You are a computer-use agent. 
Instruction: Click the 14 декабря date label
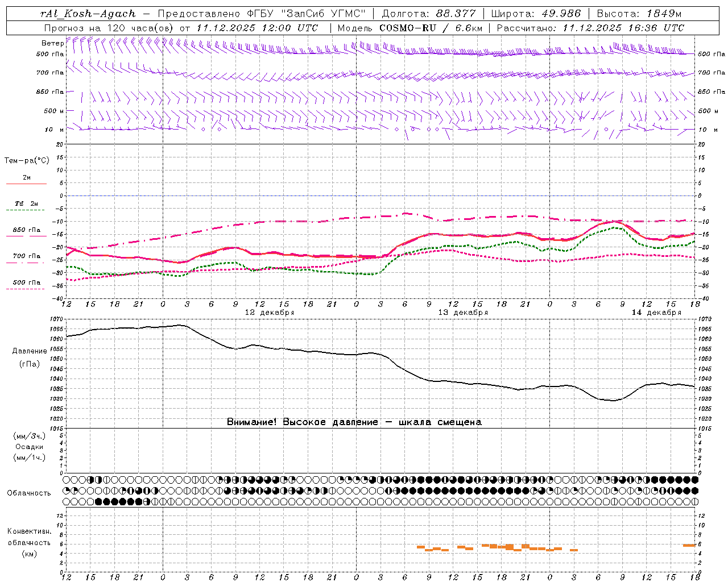pos(656,313)
